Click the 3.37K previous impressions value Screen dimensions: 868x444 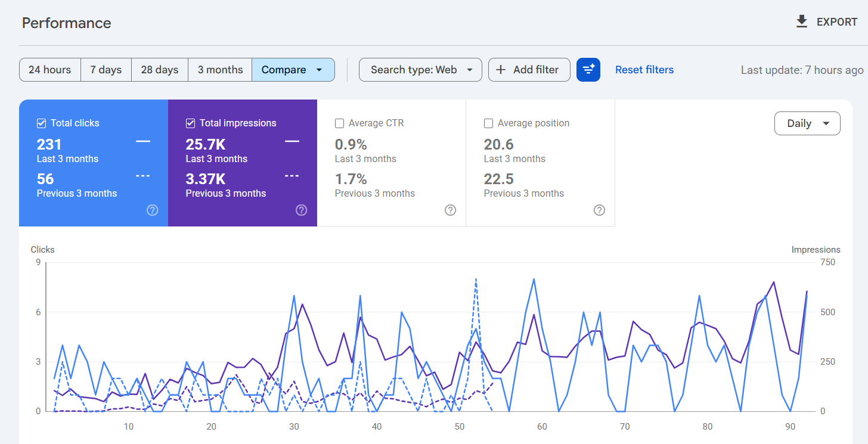point(206,179)
